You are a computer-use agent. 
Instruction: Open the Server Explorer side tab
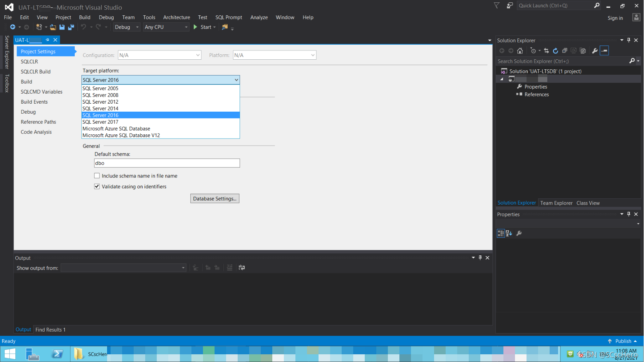click(7, 52)
